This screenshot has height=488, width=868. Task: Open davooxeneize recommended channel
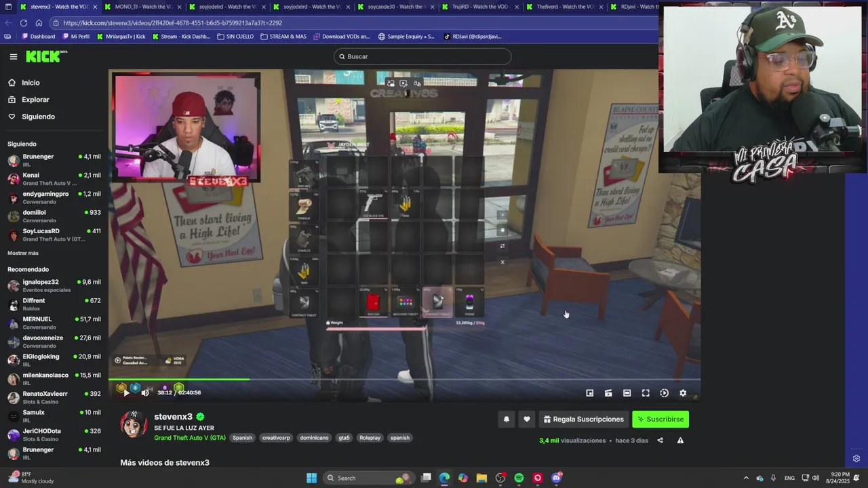54,342
